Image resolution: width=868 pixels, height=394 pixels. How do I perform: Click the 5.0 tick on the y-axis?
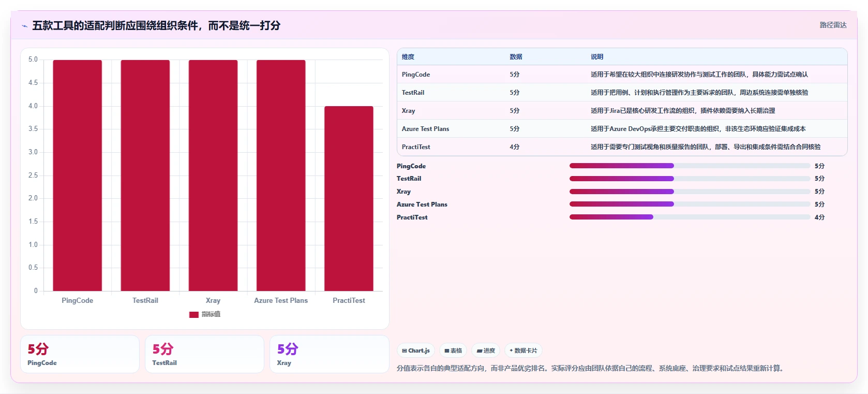pos(33,60)
